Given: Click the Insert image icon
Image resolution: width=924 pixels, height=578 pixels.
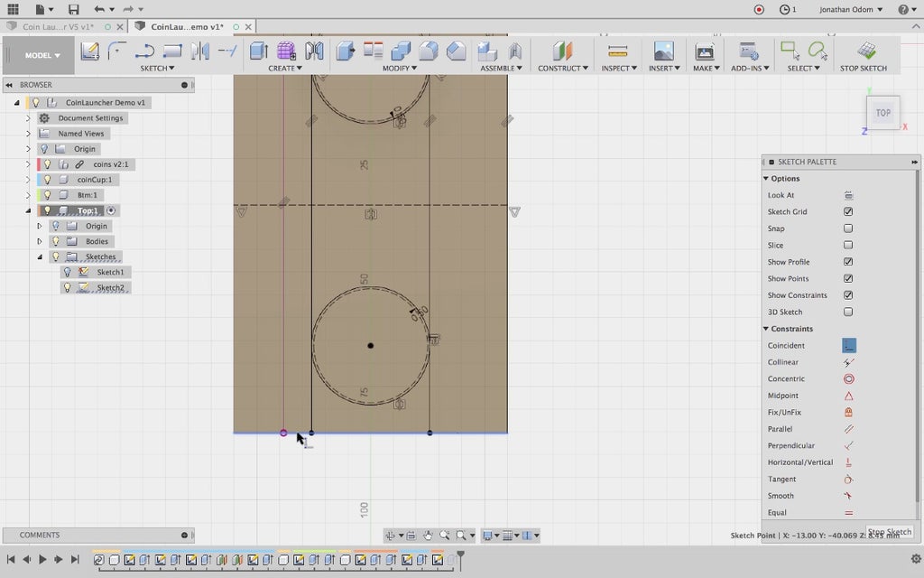Looking at the screenshot, I should point(663,51).
